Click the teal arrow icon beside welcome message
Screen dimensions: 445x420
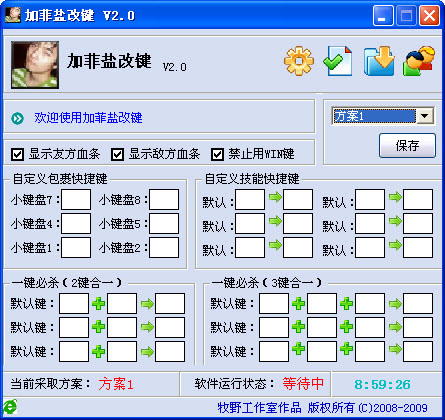(x=17, y=118)
